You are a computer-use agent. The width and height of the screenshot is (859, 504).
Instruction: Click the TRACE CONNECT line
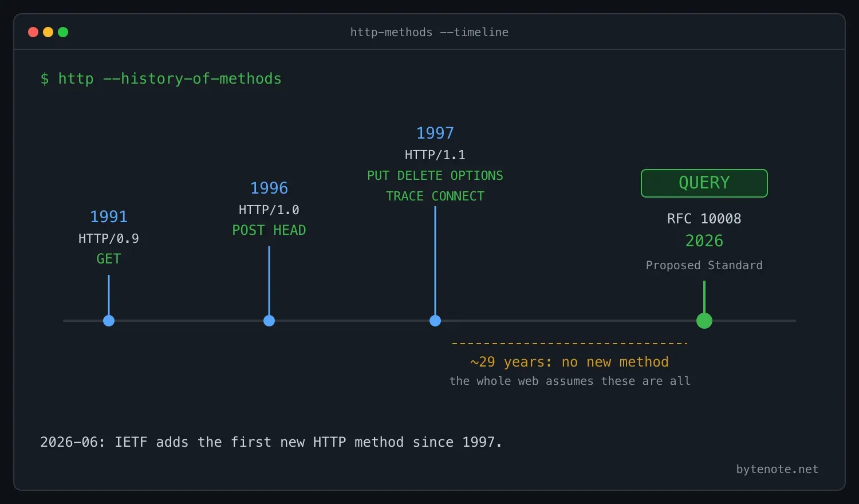435,196
